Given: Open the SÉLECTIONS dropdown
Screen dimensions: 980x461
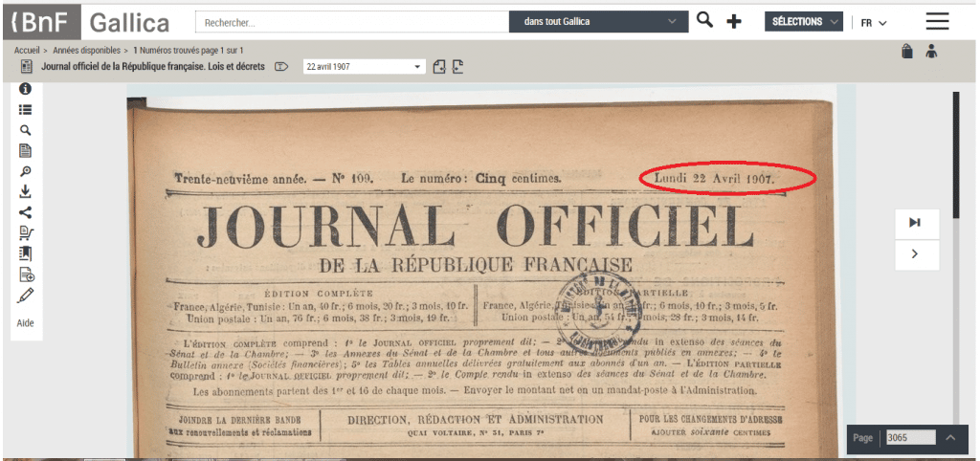Looking at the screenshot, I should pos(804,22).
